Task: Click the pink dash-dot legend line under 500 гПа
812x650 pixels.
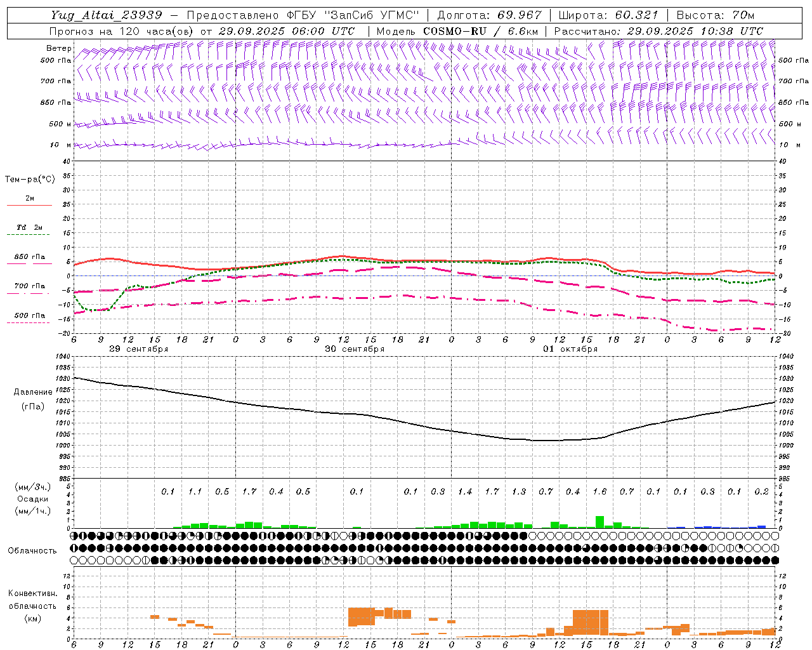Action: 28,323
